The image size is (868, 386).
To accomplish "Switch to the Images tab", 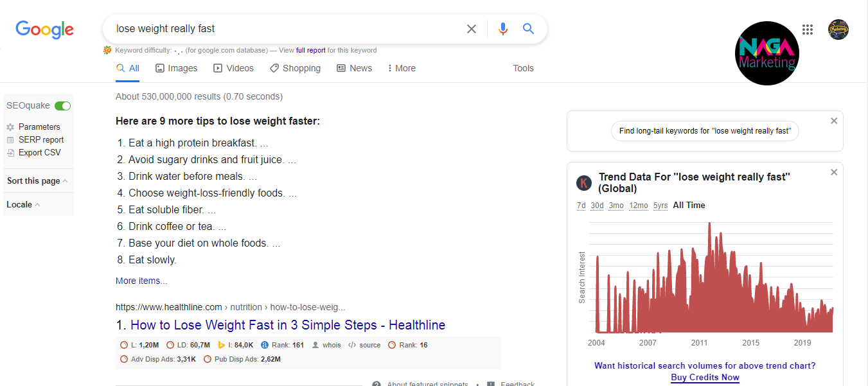I will click(177, 68).
